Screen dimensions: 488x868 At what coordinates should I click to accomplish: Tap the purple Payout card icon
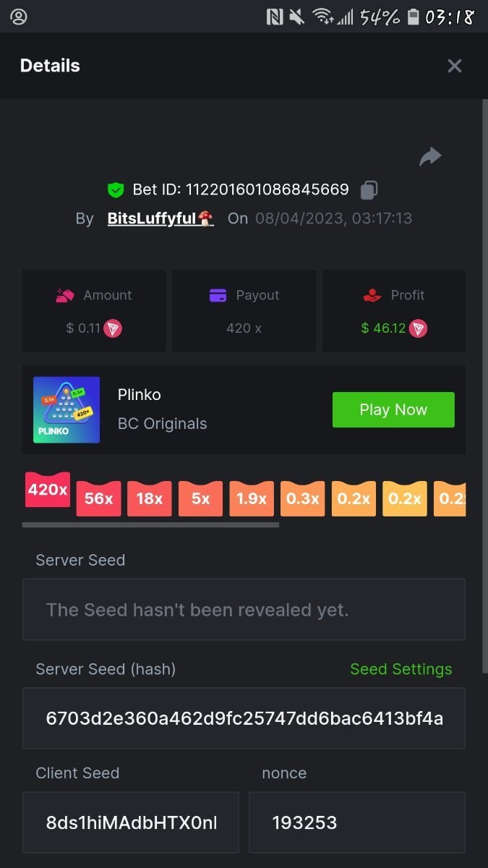pyautogui.click(x=218, y=295)
